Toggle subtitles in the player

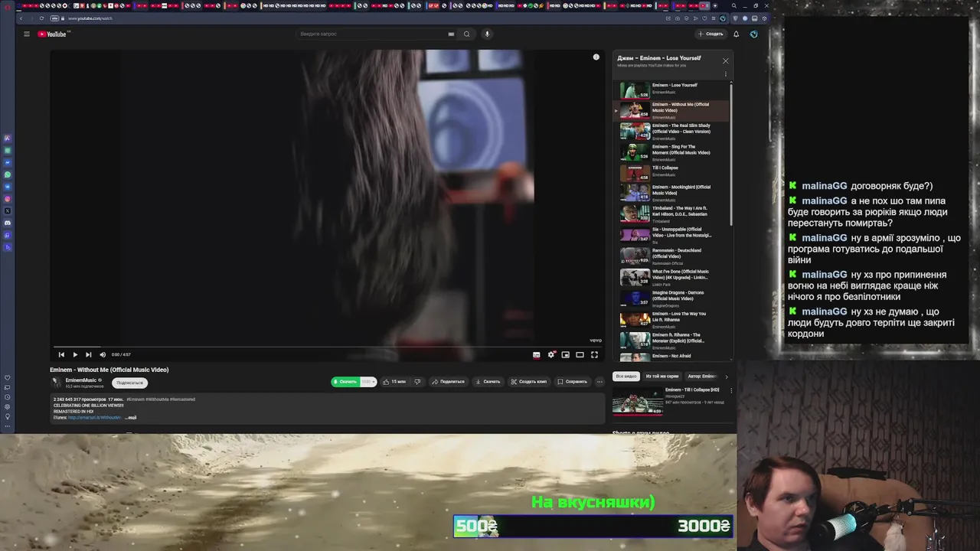(536, 354)
